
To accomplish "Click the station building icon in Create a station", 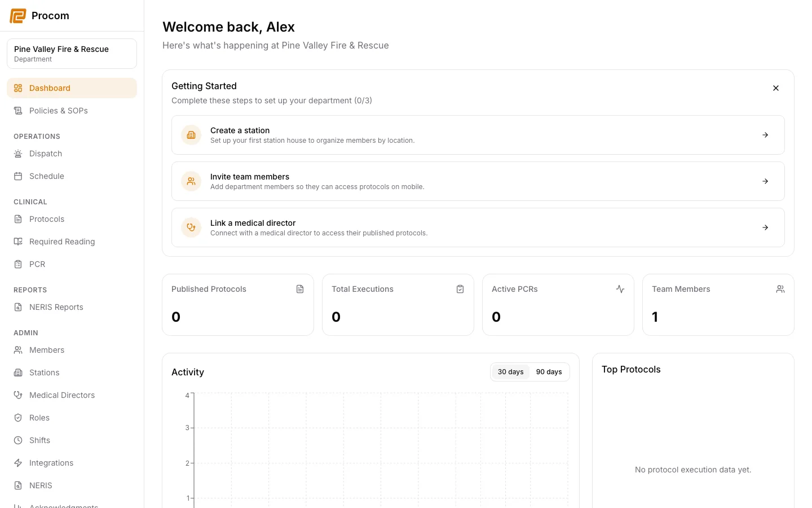I will pyautogui.click(x=191, y=135).
